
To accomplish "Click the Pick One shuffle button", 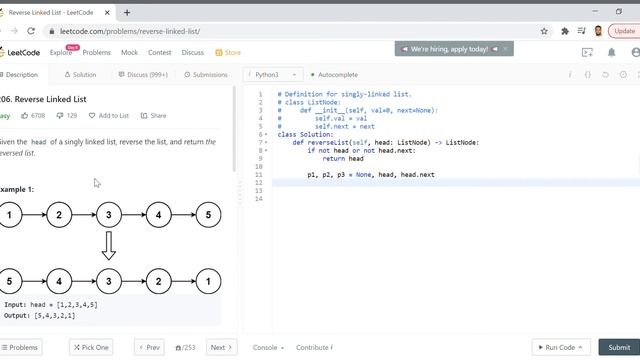I will 91,347.
